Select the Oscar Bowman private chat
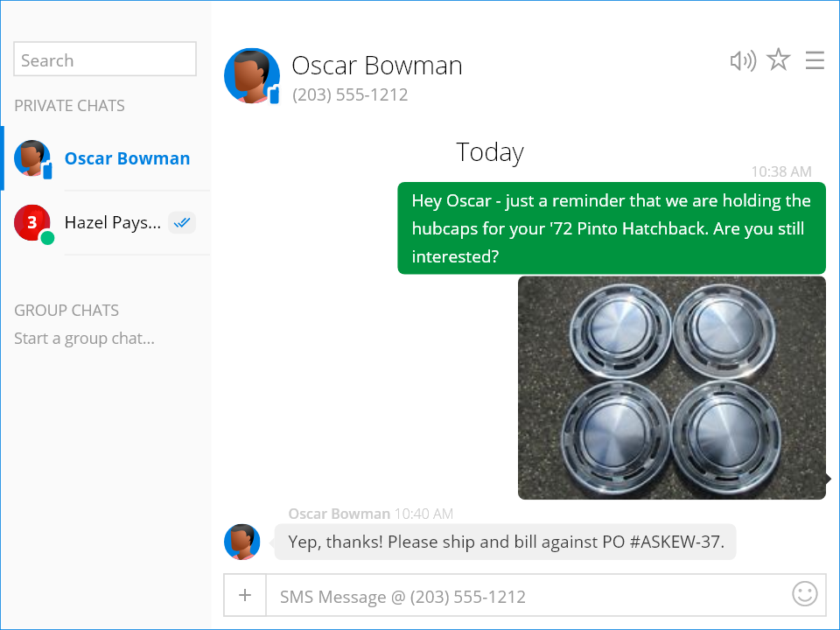 click(127, 158)
